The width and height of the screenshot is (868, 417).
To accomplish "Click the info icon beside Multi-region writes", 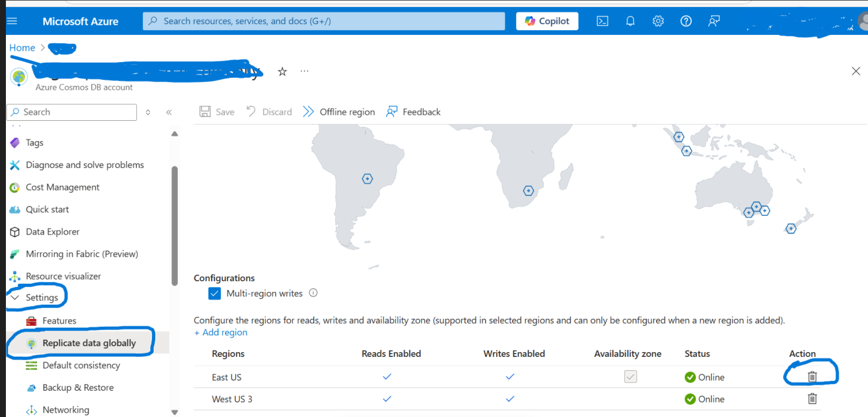I will [x=313, y=293].
